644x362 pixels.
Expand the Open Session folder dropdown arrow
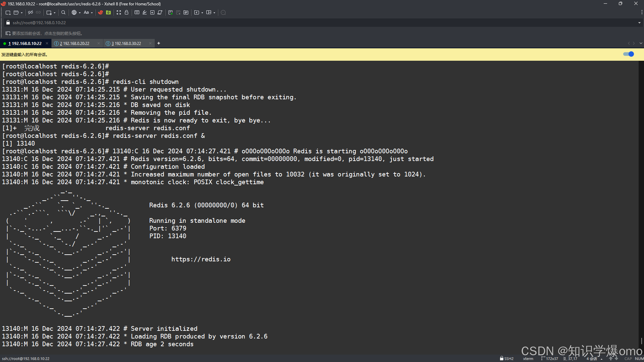21,13
